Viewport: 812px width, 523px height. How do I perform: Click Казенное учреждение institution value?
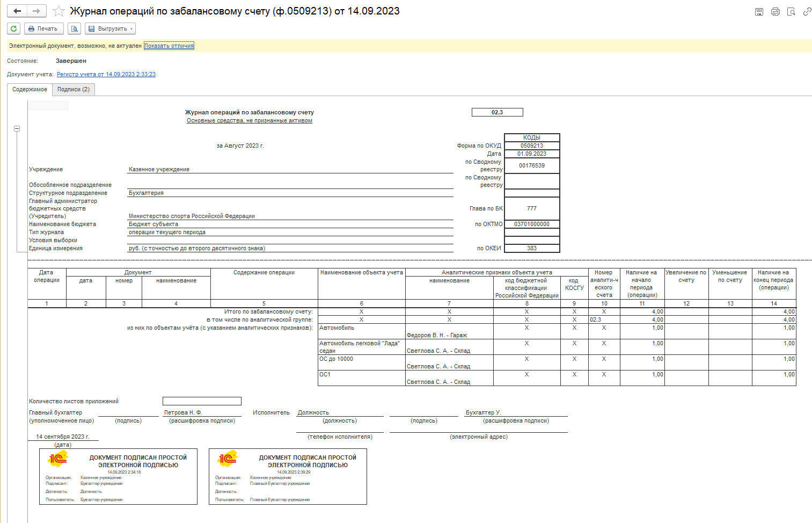pos(159,169)
